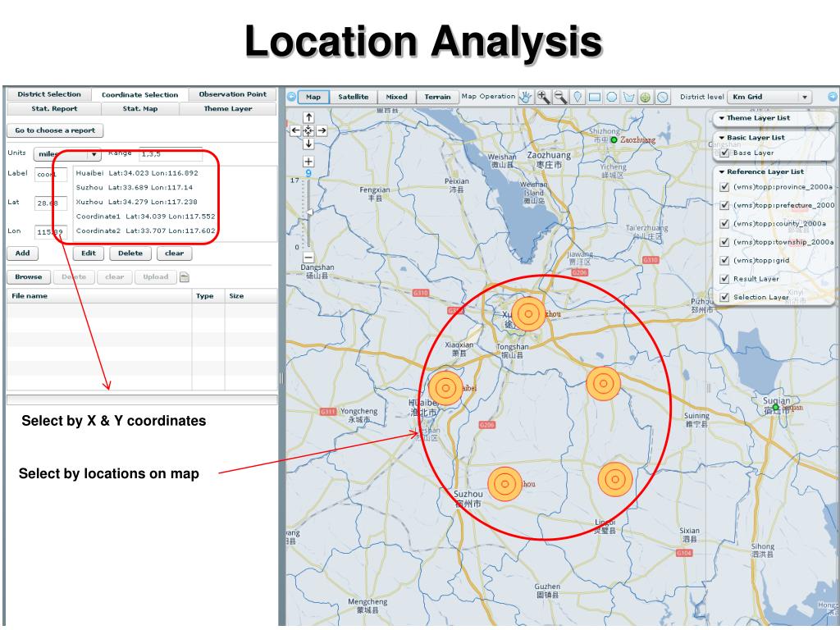This screenshot has width=840, height=630.
Task: Activate the zoom-out magnifier tool
Action: [560, 97]
